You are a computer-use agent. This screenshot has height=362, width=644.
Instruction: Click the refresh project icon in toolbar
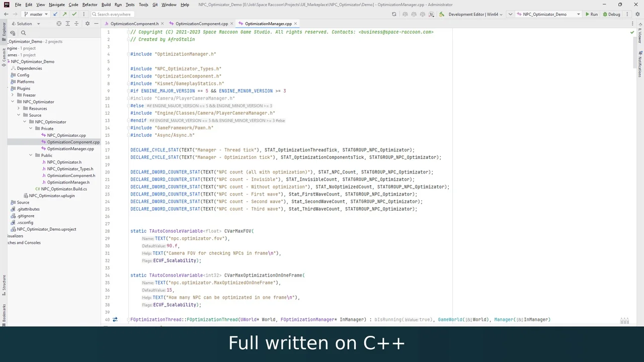tap(394, 14)
